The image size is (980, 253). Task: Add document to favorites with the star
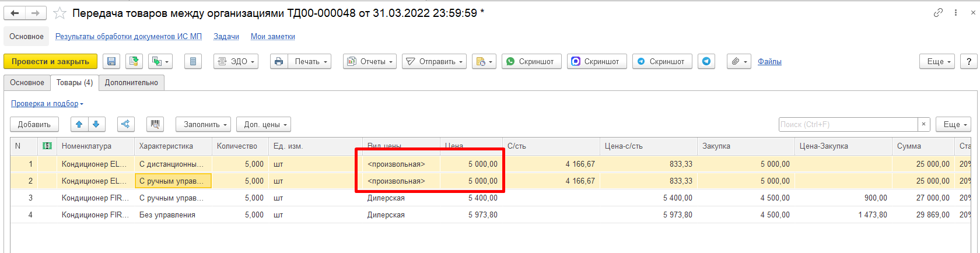(x=60, y=13)
